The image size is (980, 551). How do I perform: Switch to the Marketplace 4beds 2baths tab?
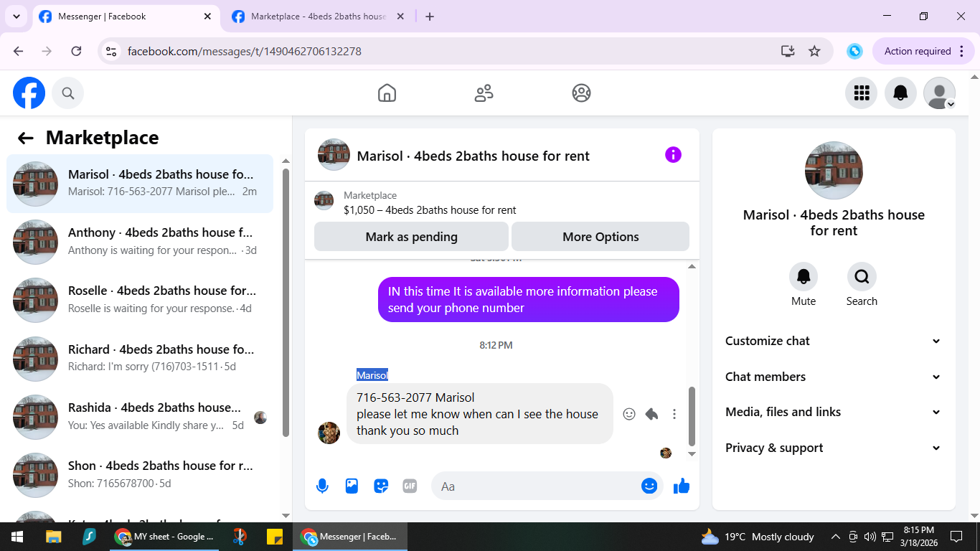click(x=319, y=17)
